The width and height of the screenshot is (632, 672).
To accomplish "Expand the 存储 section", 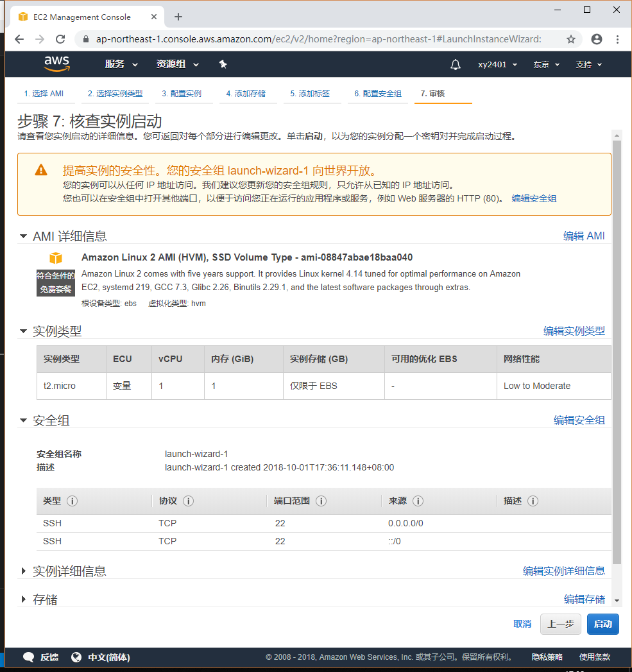I will pyautogui.click(x=24, y=599).
